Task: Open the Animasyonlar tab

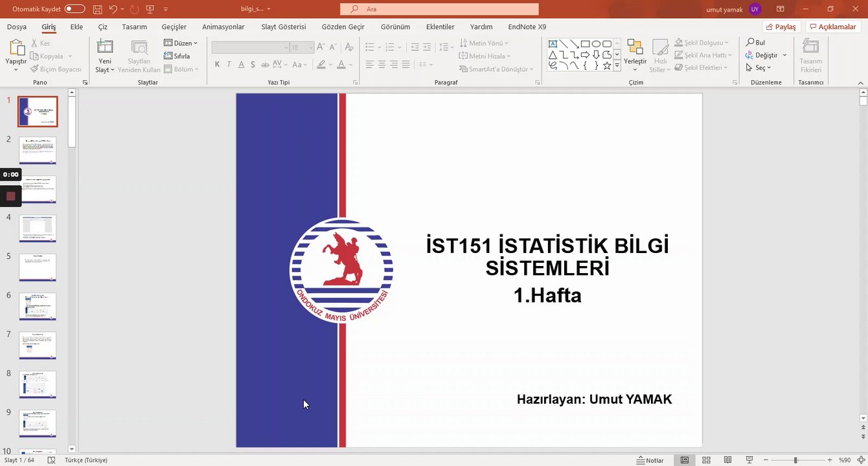Action: click(223, 27)
